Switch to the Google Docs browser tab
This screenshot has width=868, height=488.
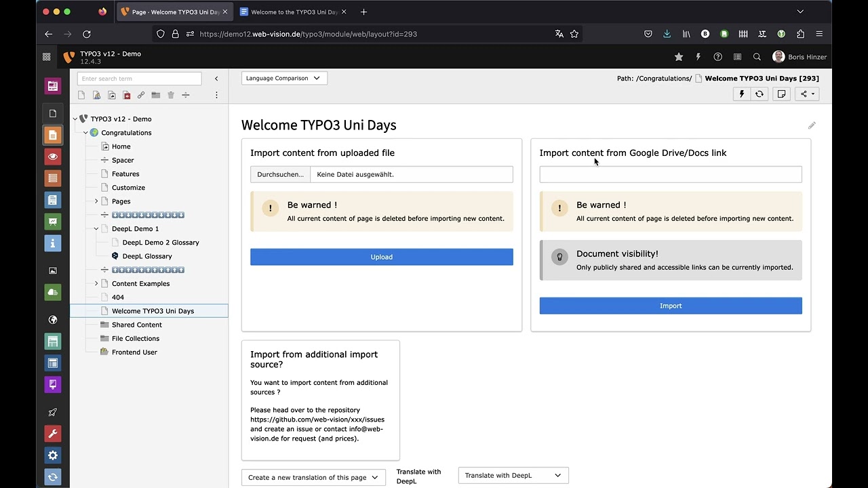click(x=292, y=12)
